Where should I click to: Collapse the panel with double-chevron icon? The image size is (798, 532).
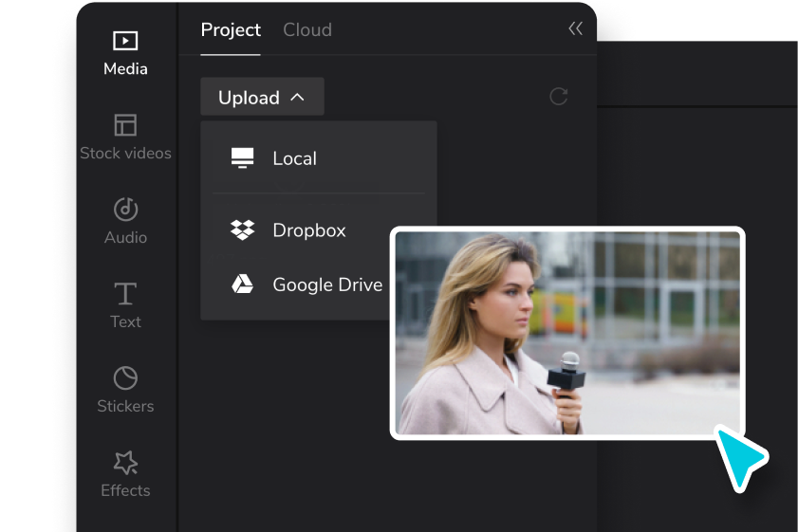pos(576,28)
